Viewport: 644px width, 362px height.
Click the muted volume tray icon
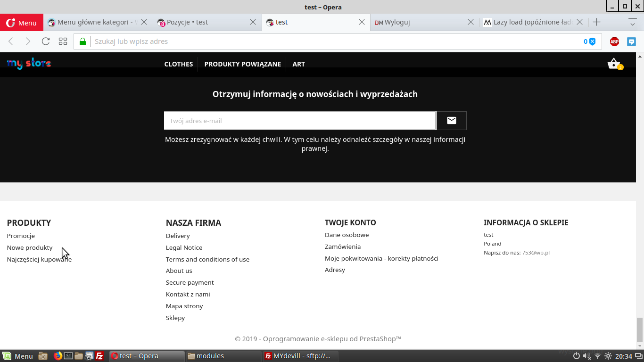click(587, 356)
